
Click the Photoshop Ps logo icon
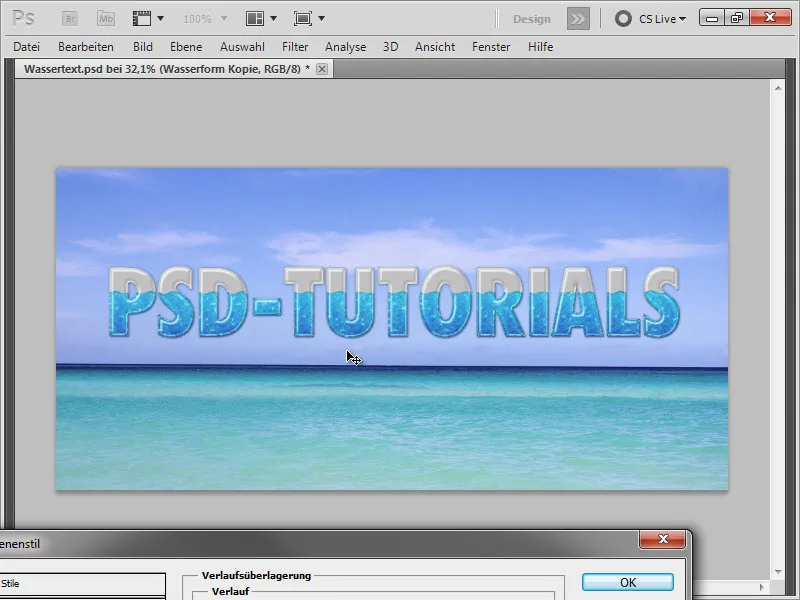(x=23, y=19)
